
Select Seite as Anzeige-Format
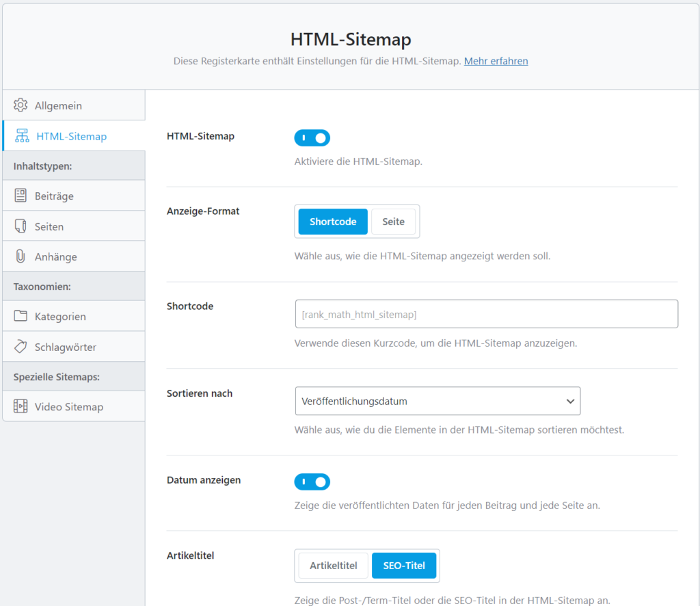[393, 222]
